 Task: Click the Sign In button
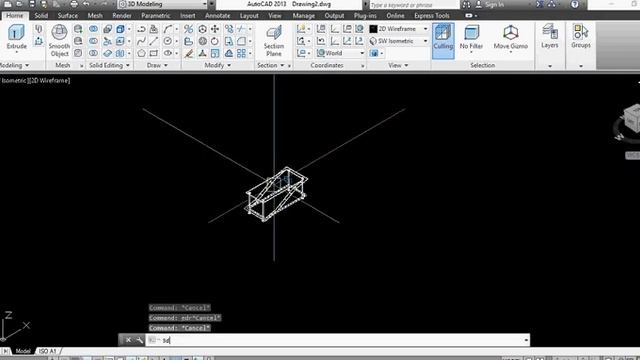490,4
